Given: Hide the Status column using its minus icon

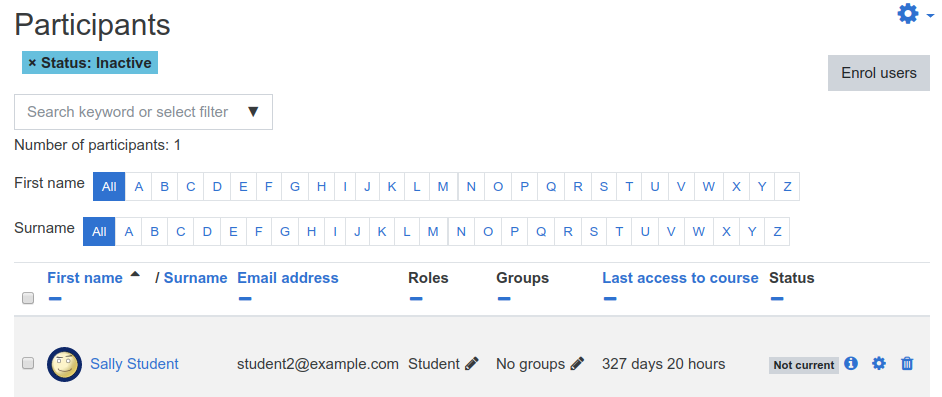Looking at the screenshot, I should (x=776, y=299).
